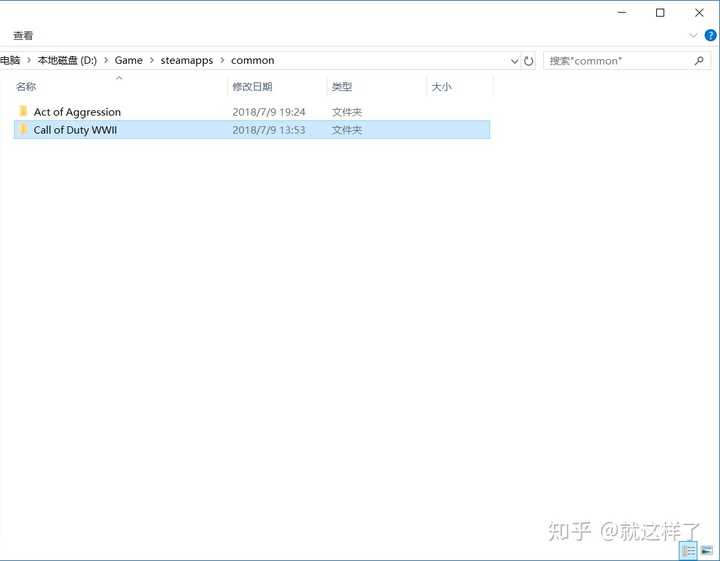
Task: Navigate to the steamapps breadcrumb
Action: (x=186, y=60)
